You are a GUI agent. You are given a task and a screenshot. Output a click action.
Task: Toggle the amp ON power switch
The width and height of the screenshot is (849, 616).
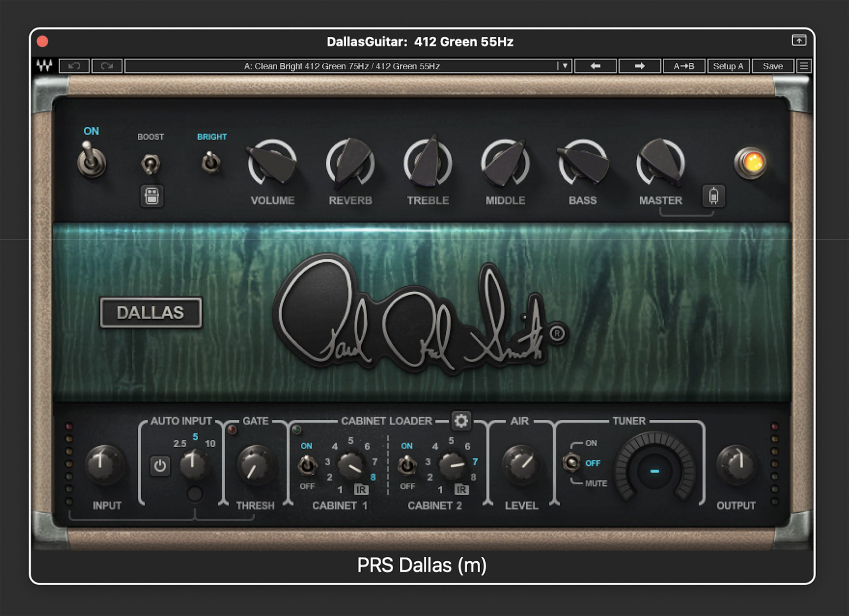click(92, 160)
